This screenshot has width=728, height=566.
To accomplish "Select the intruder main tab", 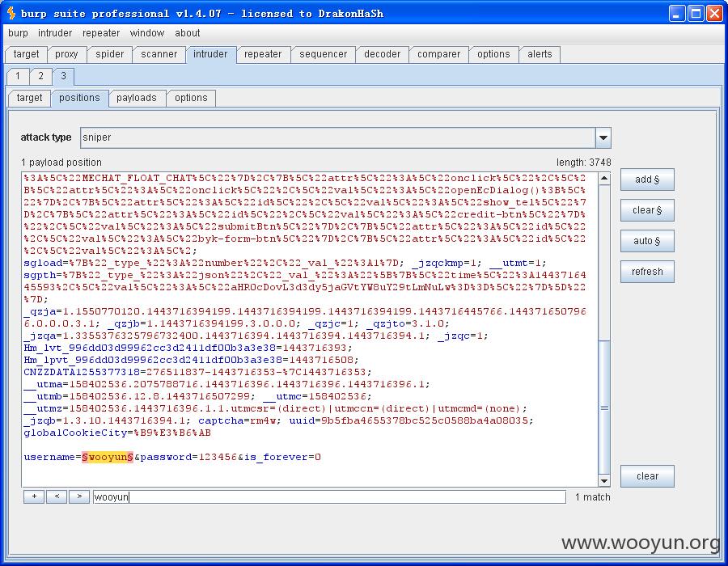I will [210, 54].
